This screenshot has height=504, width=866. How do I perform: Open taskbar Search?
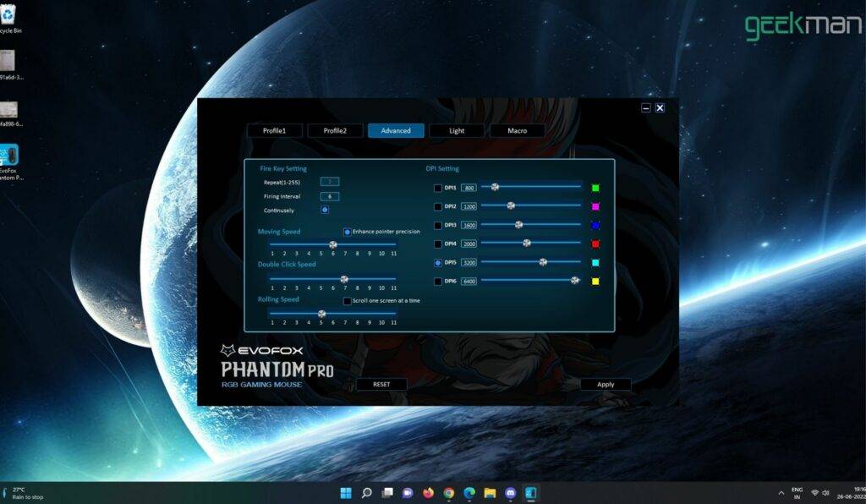coord(366,493)
